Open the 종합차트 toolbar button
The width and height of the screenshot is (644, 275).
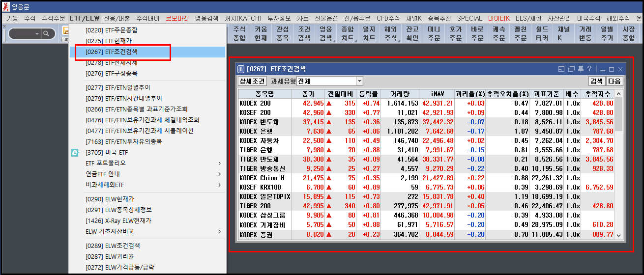(x=348, y=34)
